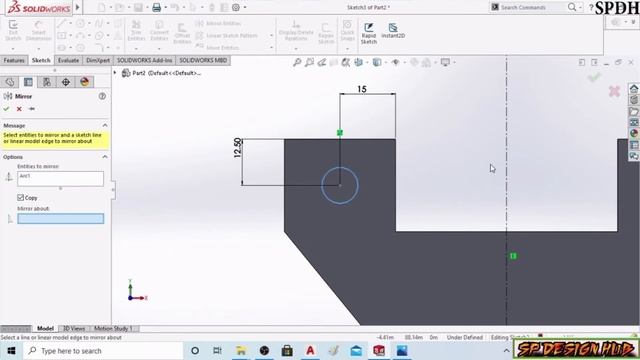Open the Search Commands dropdown arrow

580,7
